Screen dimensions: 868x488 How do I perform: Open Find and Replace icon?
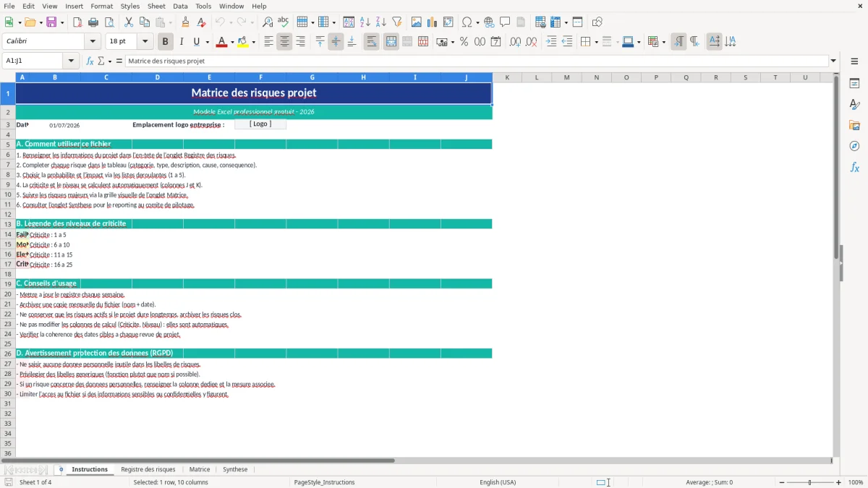coord(268,22)
